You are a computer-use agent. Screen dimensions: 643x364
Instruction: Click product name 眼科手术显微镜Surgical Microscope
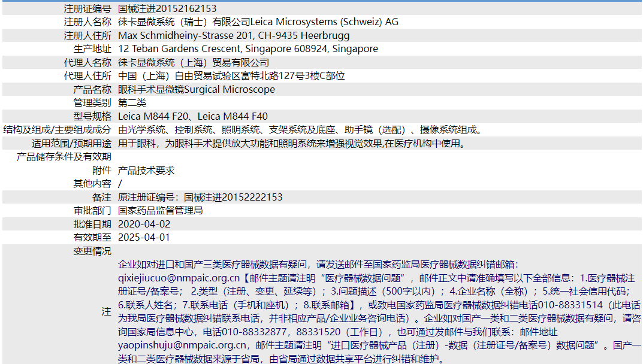coord(197,89)
